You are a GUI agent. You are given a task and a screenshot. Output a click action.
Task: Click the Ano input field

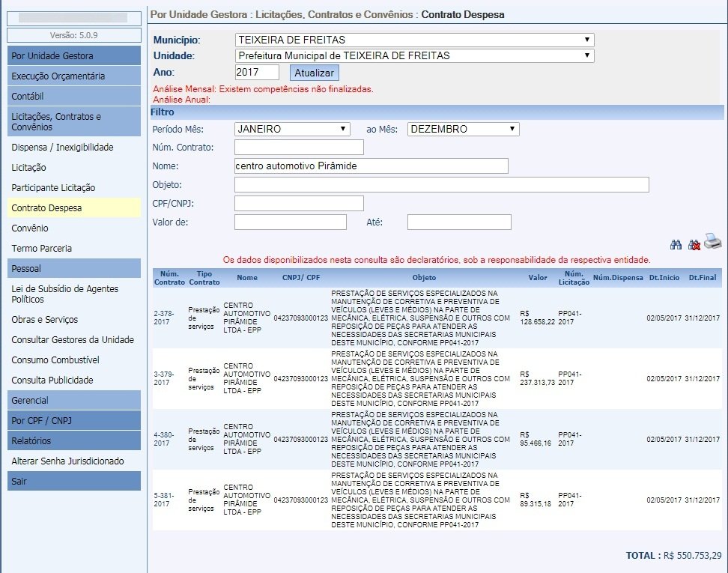[256, 72]
